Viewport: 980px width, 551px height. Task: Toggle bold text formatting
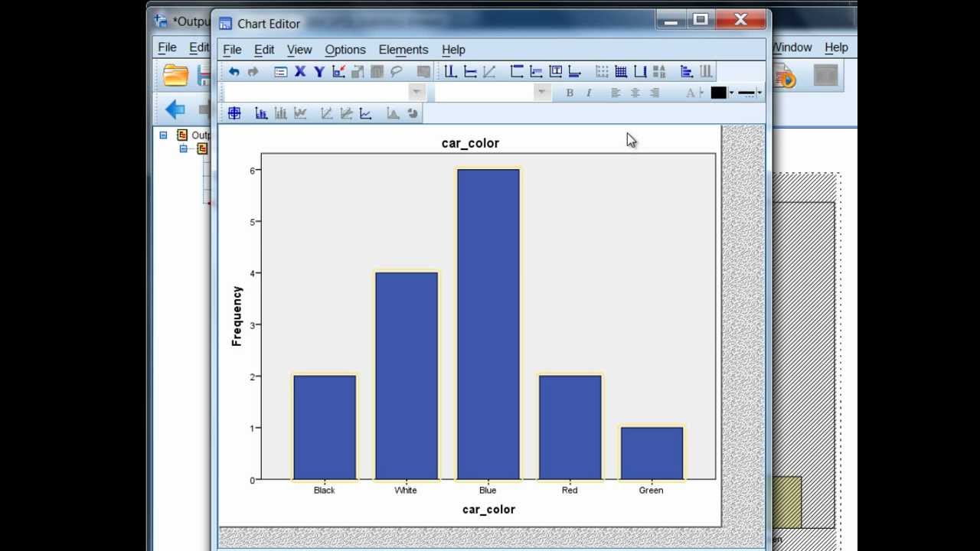[x=570, y=93]
